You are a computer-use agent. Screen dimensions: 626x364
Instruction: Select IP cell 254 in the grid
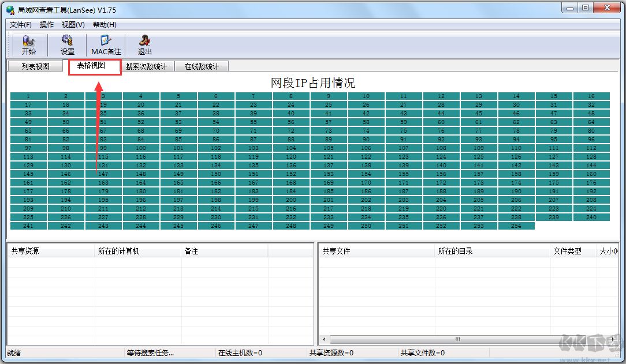(x=516, y=226)
